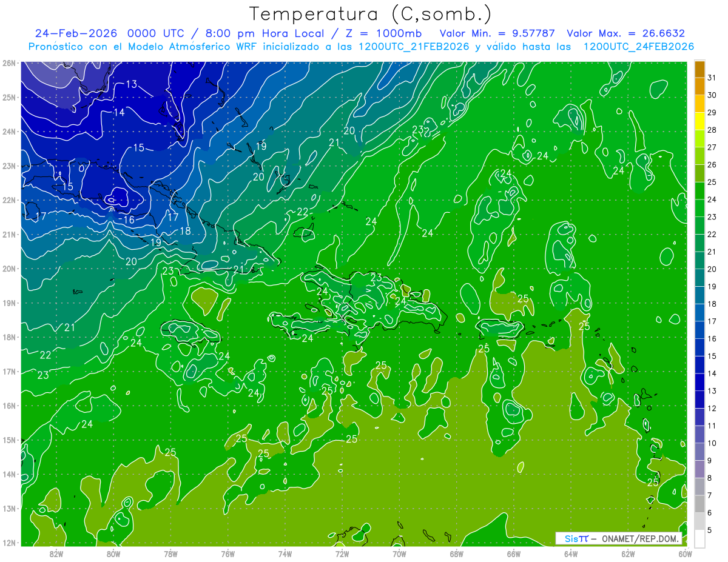This screenshot has height=562, width=728.
Task: Click the 68W longitude axis label
Action: [x=456, y=554]
